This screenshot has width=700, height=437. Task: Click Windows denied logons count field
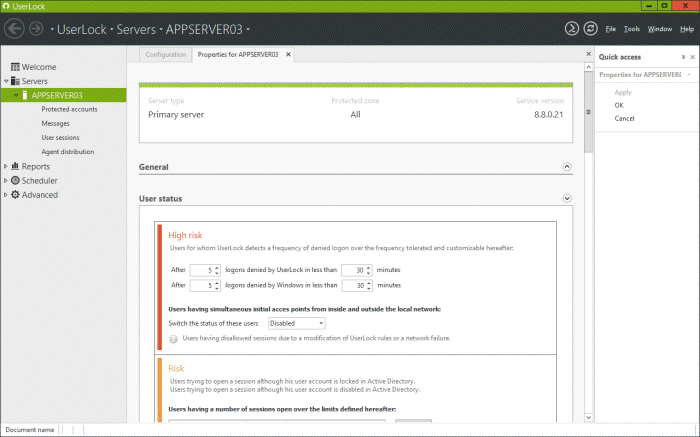[x=202, y=285]
